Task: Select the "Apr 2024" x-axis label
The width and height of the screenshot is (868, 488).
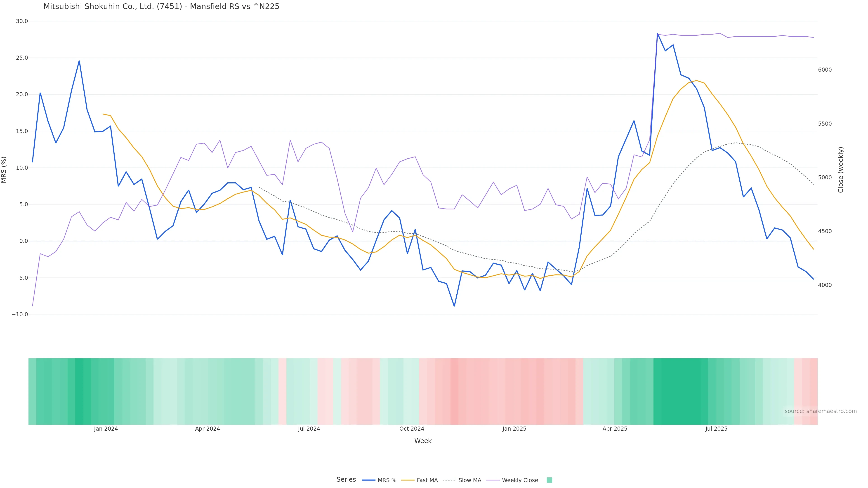Action: click(x=208, y=429)
